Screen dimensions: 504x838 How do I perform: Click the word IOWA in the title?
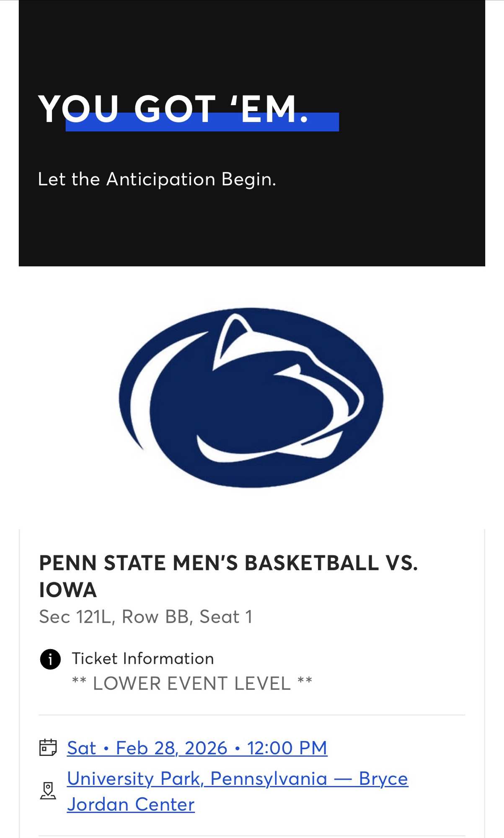pyautogui.click(x=68, y=590)
